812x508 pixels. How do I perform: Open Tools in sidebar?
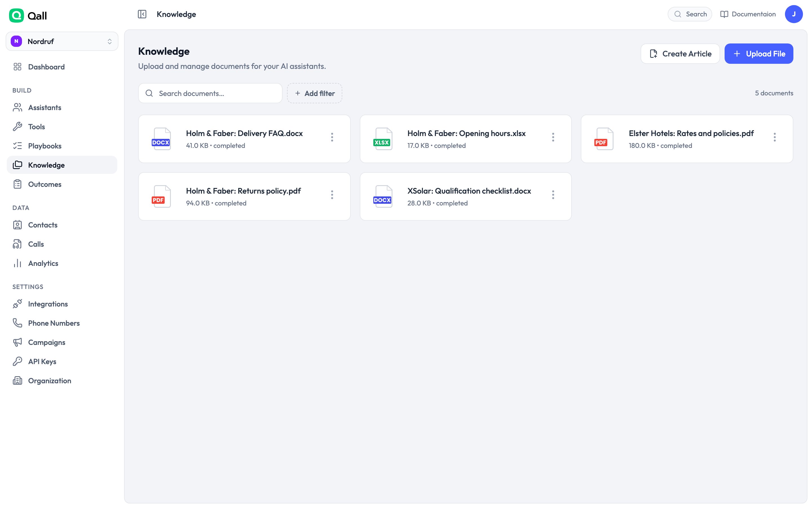[x=62, y=127]
